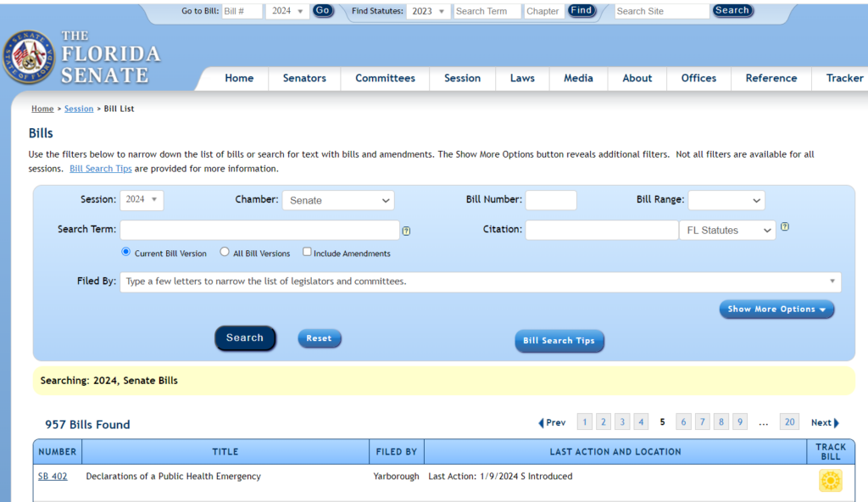The image size is (868, 502).
Task: Expand Show More Options
Action: pos(776,310)
